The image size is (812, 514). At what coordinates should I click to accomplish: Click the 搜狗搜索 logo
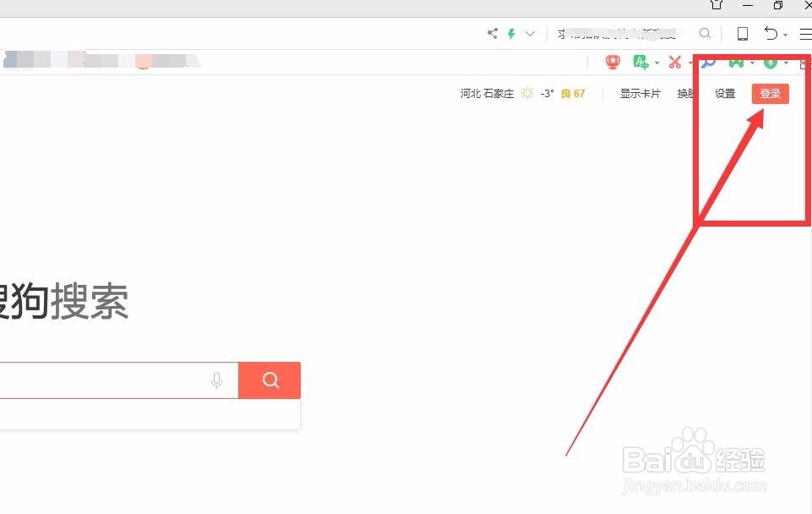64,302
